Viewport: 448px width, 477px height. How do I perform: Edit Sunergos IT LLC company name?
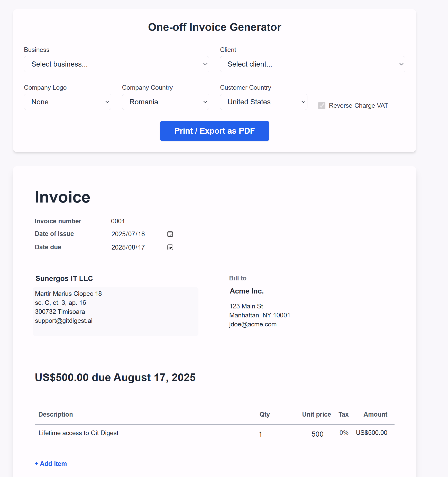(x=64, y=279)
